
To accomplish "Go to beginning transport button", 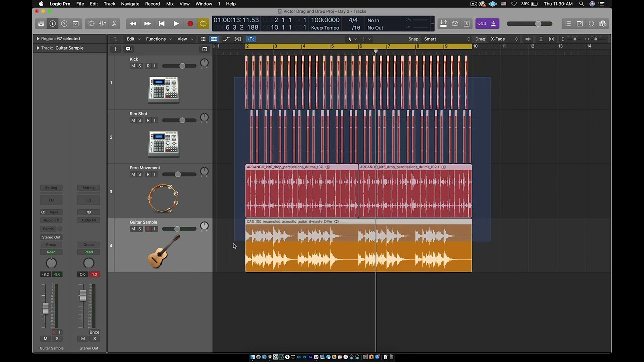I will (x=162, y=24).
